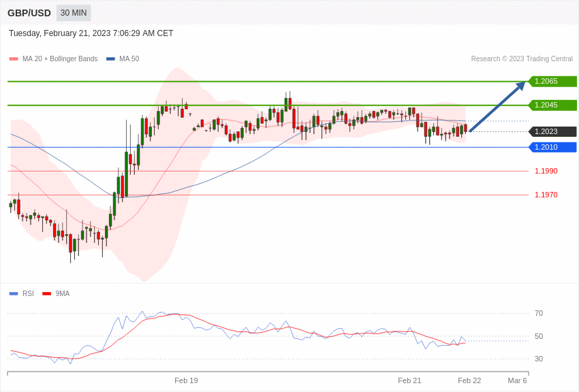579x392 pixels.
Task: Select the 1.2023 current price tag
Action: (552, 131)
